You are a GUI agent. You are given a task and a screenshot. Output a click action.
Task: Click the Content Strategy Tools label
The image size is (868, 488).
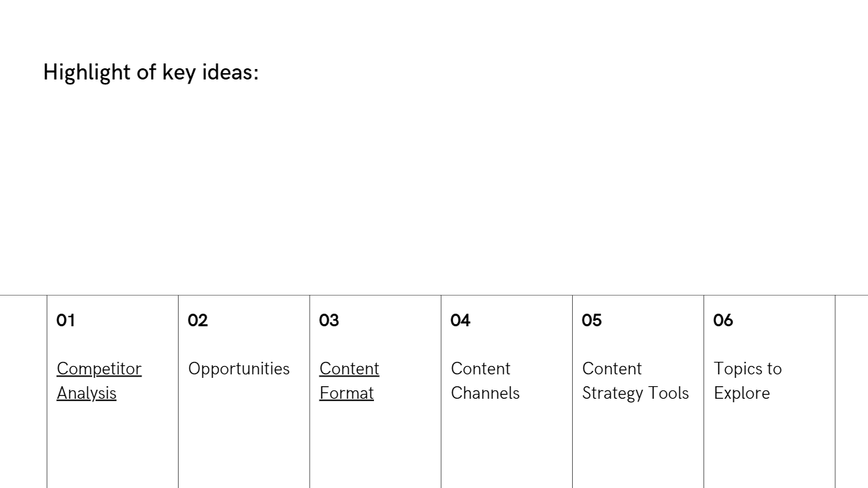coord(635,381)
